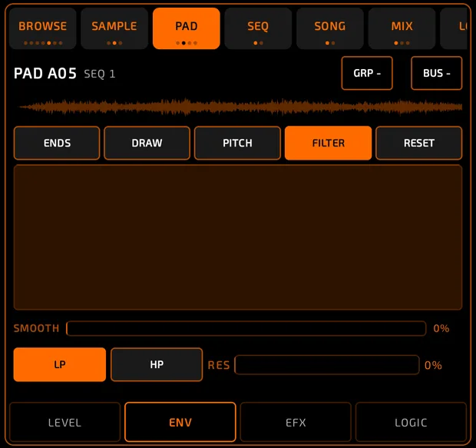Open the EFX page
The height and width of the screenshot is (448, 476).
tap(296, 422)
